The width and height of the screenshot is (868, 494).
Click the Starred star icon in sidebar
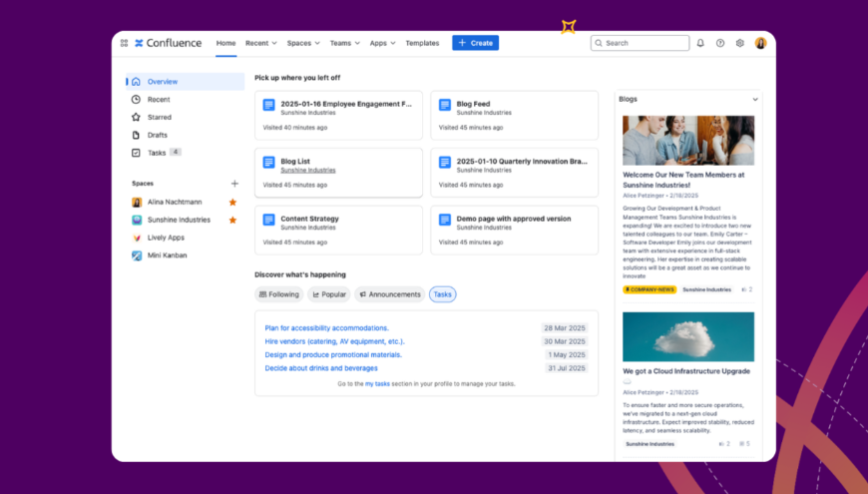tap(136, 117)
